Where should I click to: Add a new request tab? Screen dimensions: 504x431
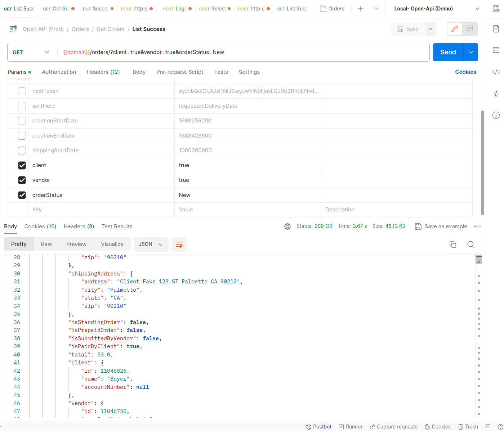(361, 9)
